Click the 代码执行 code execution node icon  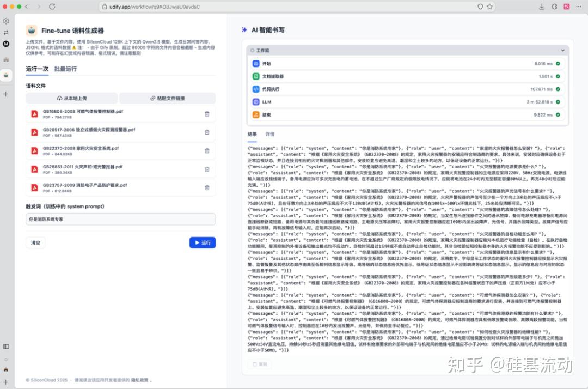click(x=255, y=89)
